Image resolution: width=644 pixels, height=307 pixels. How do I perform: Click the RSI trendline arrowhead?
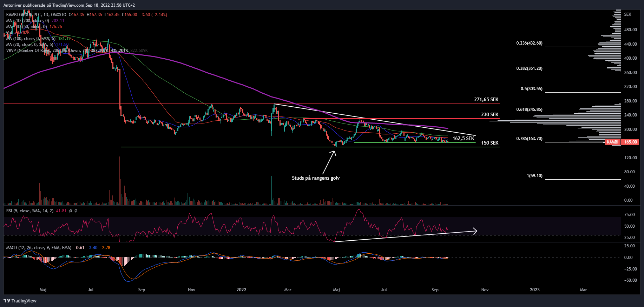pyautogui.click(x=474, y=231)
